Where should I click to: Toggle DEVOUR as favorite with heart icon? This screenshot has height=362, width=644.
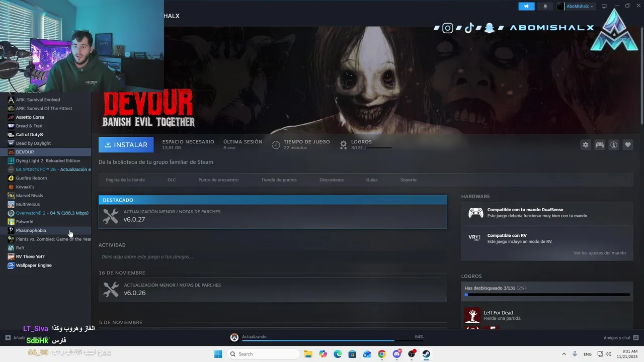(628, 145)
